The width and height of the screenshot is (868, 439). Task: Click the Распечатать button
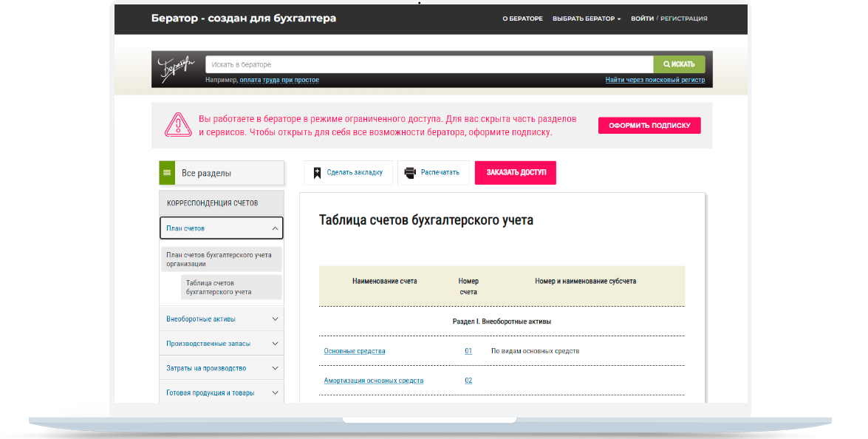(x=434, y=173)
